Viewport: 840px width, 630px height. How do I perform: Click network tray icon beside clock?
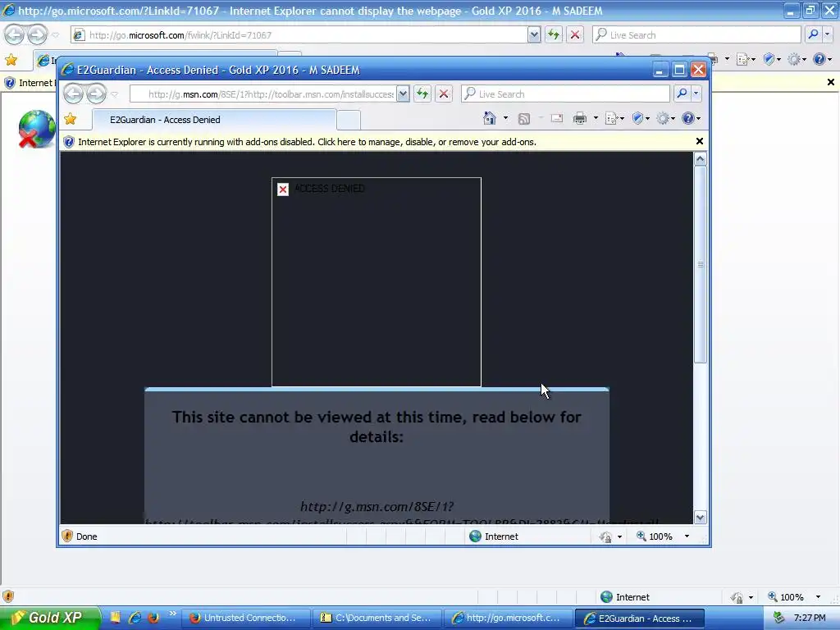(x=778, y=618)
